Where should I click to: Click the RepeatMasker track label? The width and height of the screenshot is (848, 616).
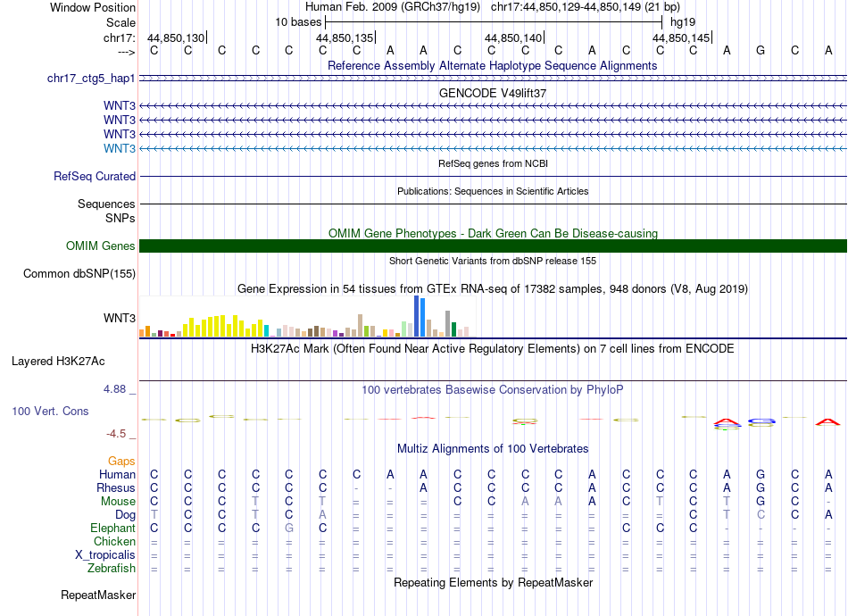pyautogui.click(x=98, y=595)
